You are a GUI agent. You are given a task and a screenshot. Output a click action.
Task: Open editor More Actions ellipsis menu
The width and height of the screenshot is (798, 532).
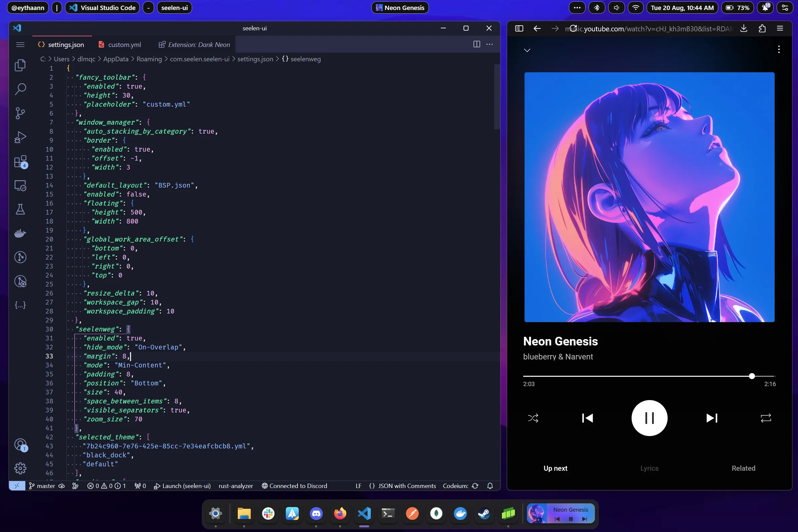(x=489, y=44)
